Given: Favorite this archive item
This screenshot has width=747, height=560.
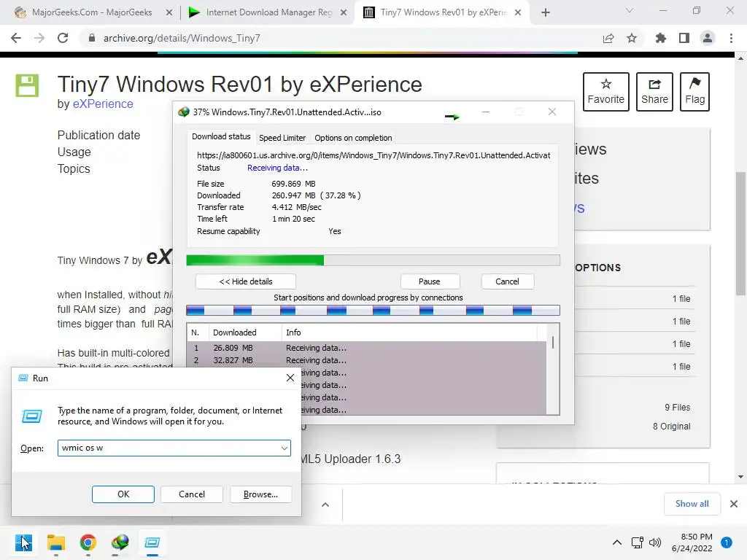Looking at the screenshot, I should pyautogui.click(x=606, y=92).
